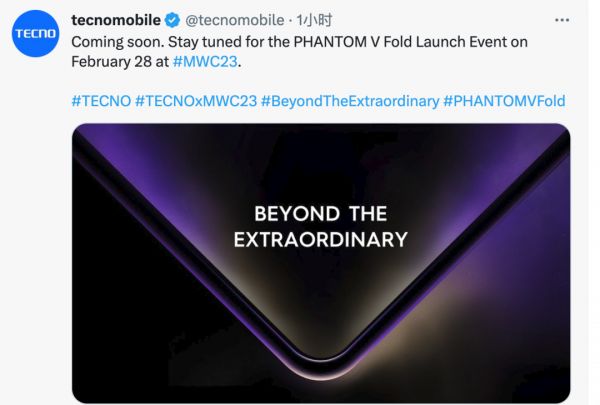The image size is (600, 405).
Task: Click the #TECNO hashtag
Action: click(x=100, y=100)
